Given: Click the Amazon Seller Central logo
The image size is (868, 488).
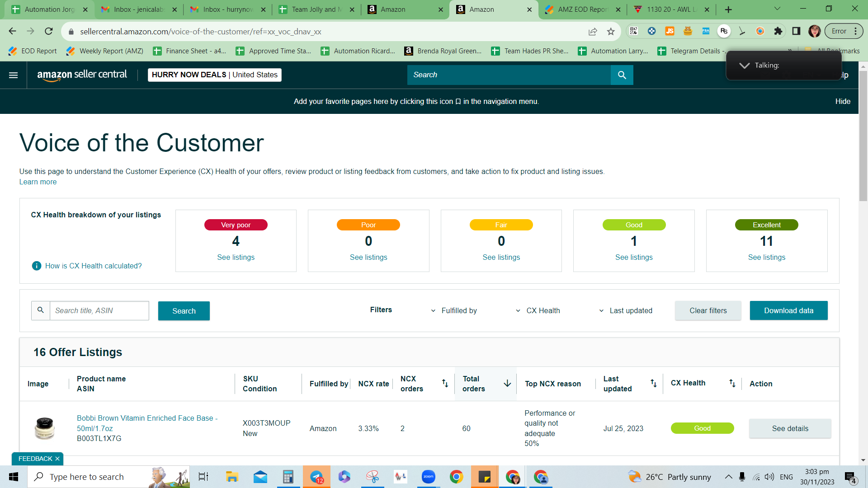Looking at the screenshot, I should [82, 75].
